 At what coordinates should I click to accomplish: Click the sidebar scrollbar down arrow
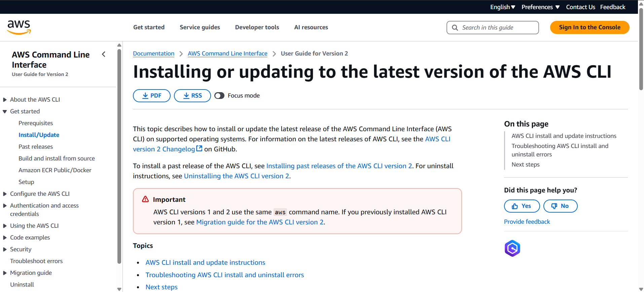[119, 289]
